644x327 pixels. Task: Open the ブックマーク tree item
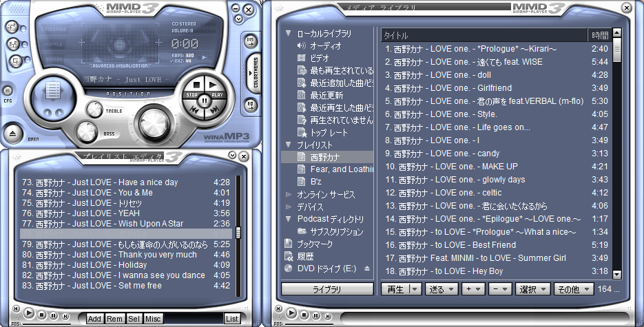pos(315,244)
